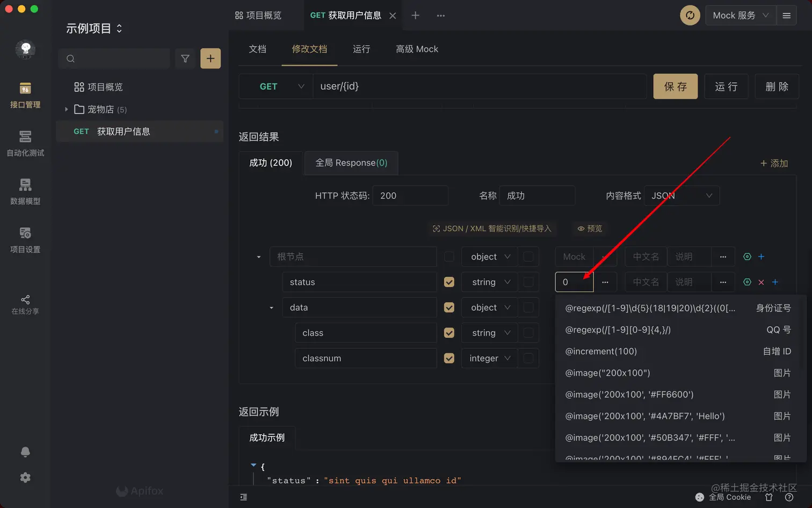Click the user/{id} URL path field

[x=480, y=87]
